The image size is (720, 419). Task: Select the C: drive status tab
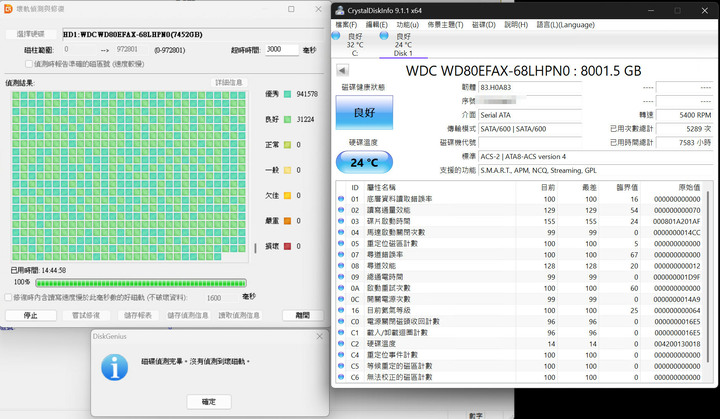(355, 45)
